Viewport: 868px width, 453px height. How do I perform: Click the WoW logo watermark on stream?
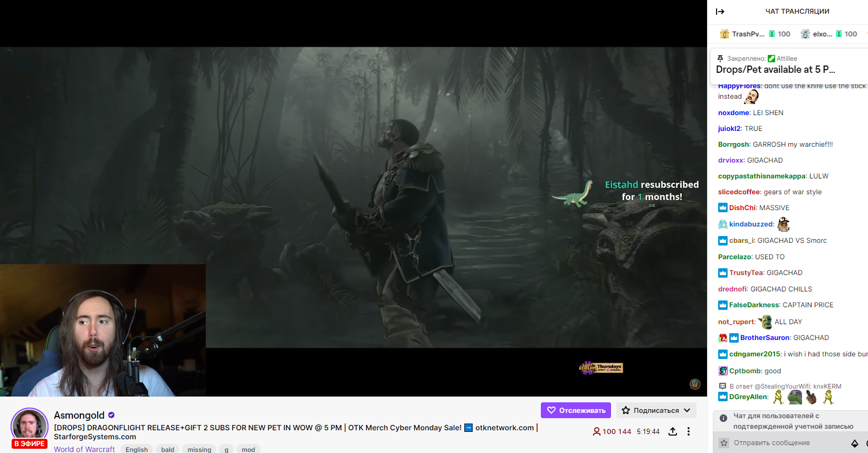(x=695, y=384)
